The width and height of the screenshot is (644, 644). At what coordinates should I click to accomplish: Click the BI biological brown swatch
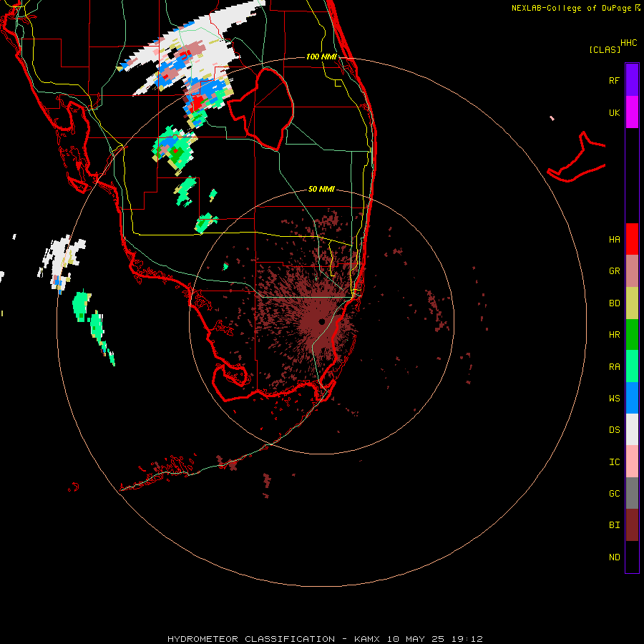point(632,525)
